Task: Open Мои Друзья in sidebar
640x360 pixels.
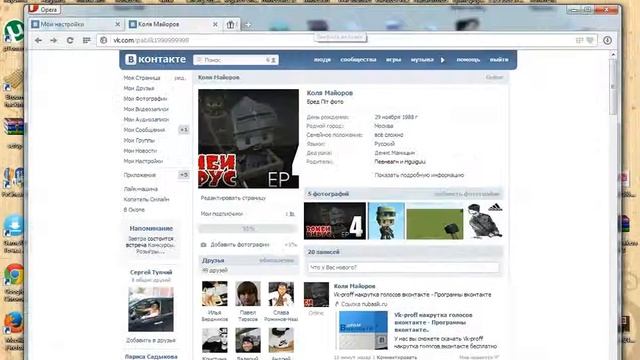Action: [x=139, y=88]
